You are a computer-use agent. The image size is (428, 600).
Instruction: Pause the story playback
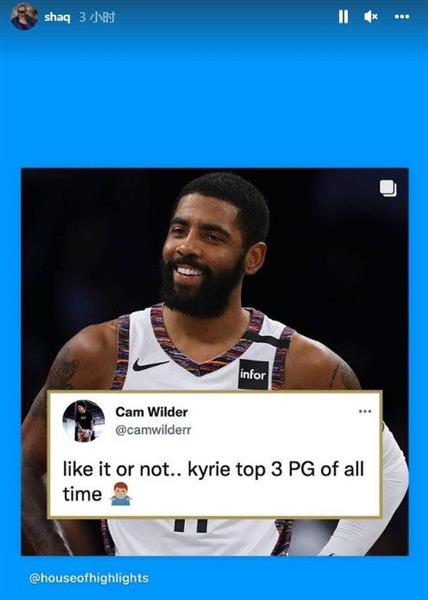point(343,16)
